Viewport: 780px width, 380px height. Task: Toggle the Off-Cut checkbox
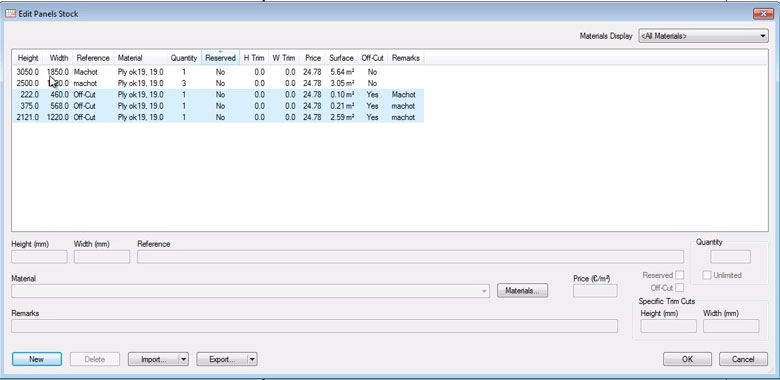tap(680, 287)
